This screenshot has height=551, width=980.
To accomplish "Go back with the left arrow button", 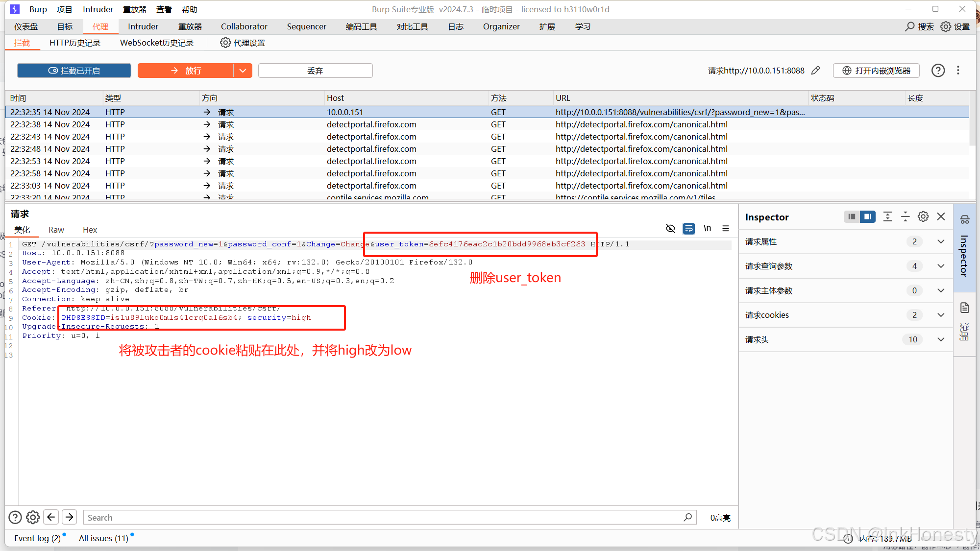I will (x=51, y=517).
